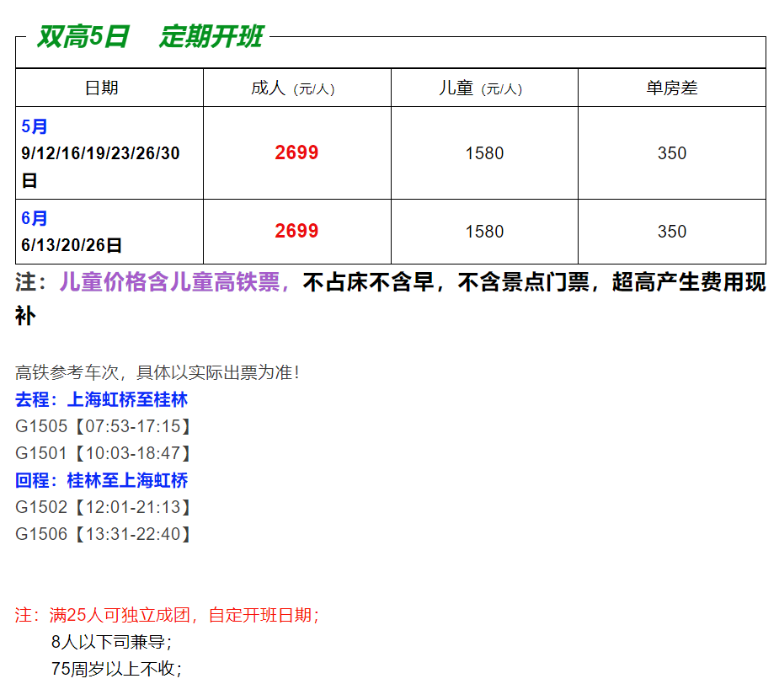This screenshot has height=700, width=779.
Task: Click the blue 去程：上海虹桥至桂林 line
Action: 101,399
